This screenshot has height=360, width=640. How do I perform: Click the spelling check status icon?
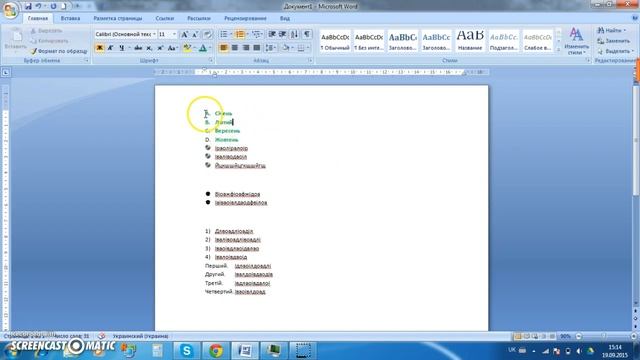(102, 336)
